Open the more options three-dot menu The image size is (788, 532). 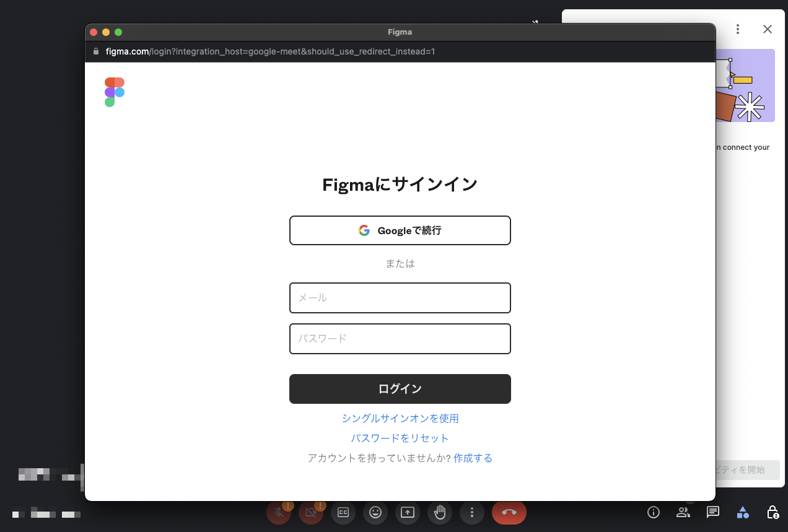point(472,512)
